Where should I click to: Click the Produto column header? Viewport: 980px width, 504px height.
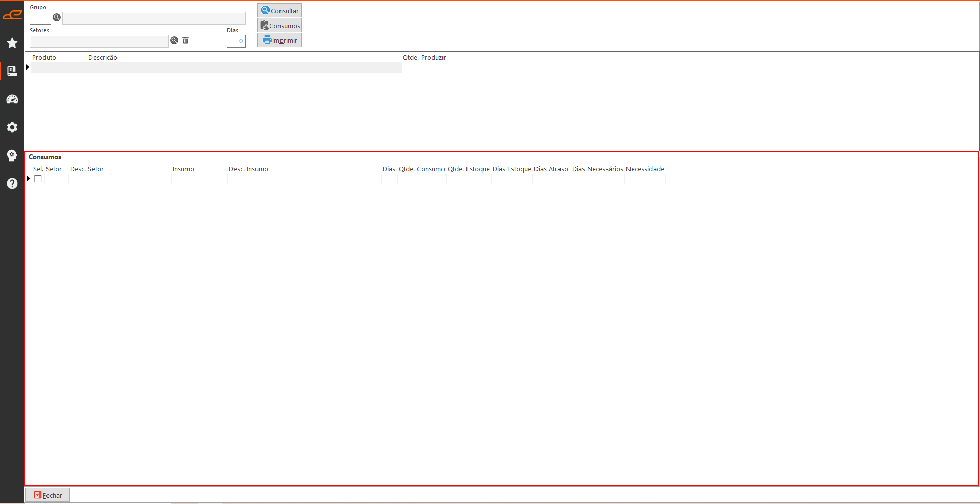(x=44, y=58)
